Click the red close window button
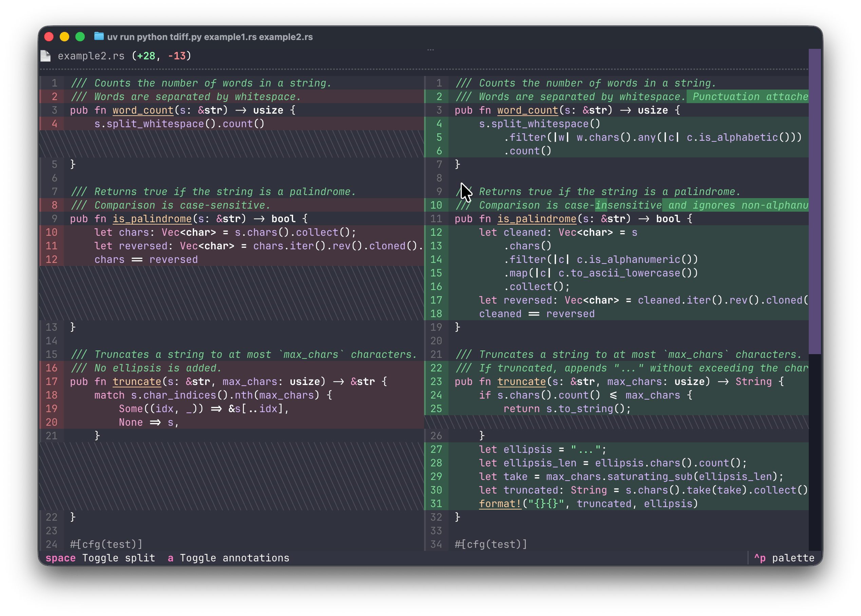This screenshot has width=861, height=616. pos(49,37)
